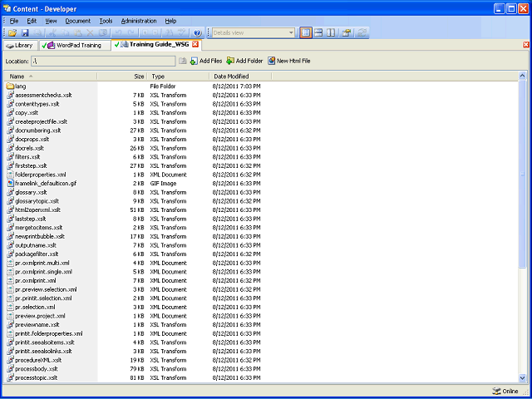
Task: Click the copy.xslt file icon
Action: point(10,113)
